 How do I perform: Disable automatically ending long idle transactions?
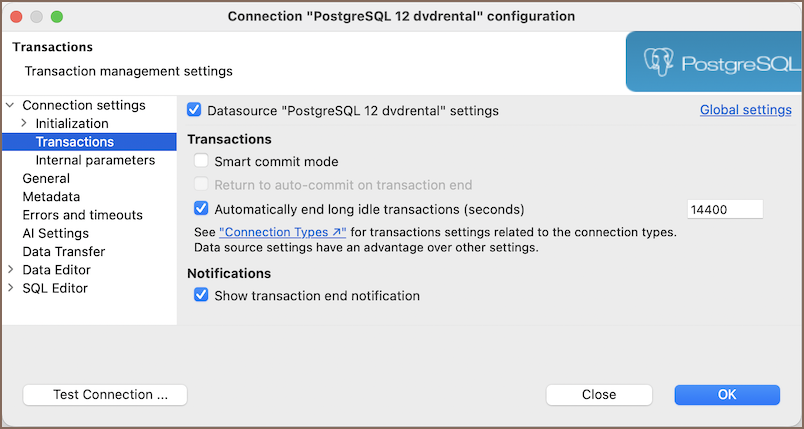202,209
